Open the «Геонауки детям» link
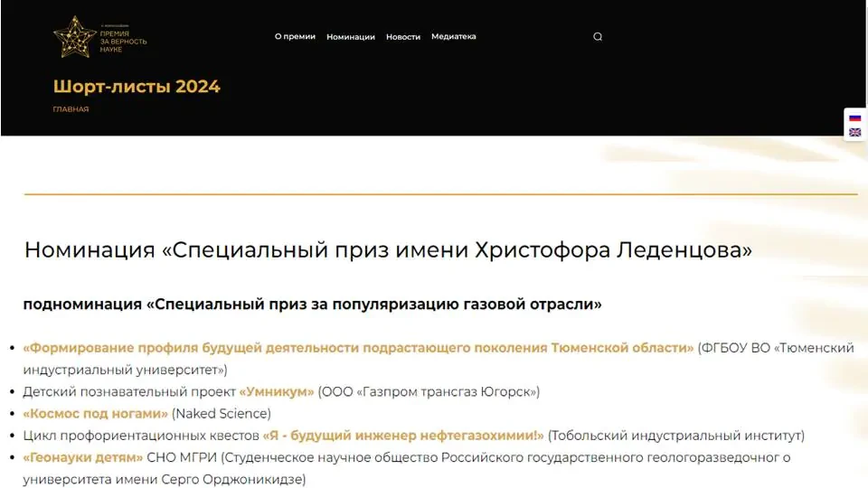Screen dimensions: 868x488 83,457
